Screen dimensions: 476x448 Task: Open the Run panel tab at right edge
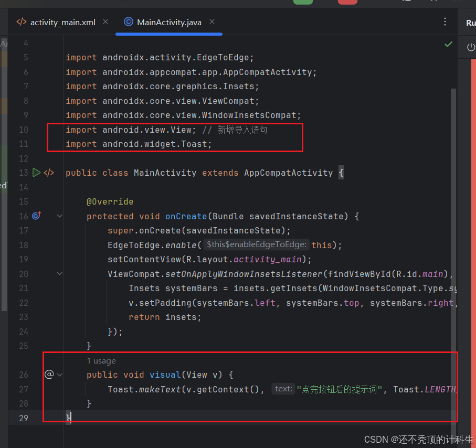471,23
